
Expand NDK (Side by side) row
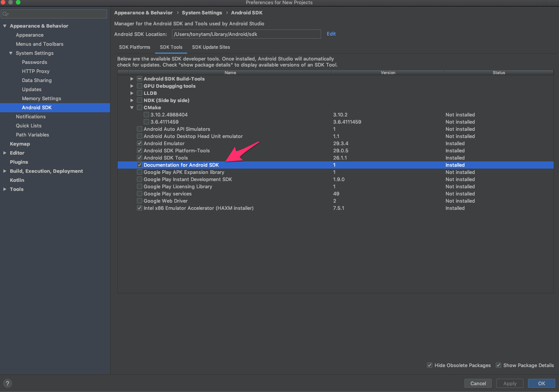tap(132, 100)
